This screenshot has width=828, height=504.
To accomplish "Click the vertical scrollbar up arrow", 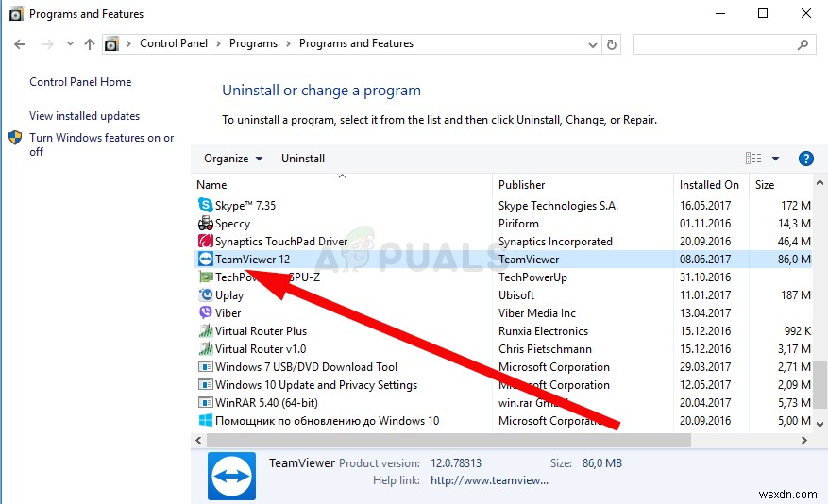I will [x=820, y=182].
